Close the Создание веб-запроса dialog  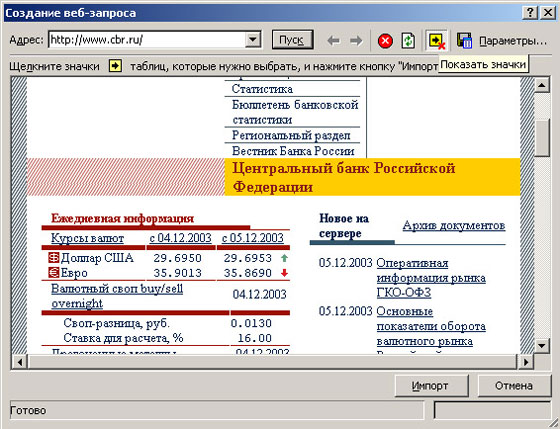click(547, 13)
